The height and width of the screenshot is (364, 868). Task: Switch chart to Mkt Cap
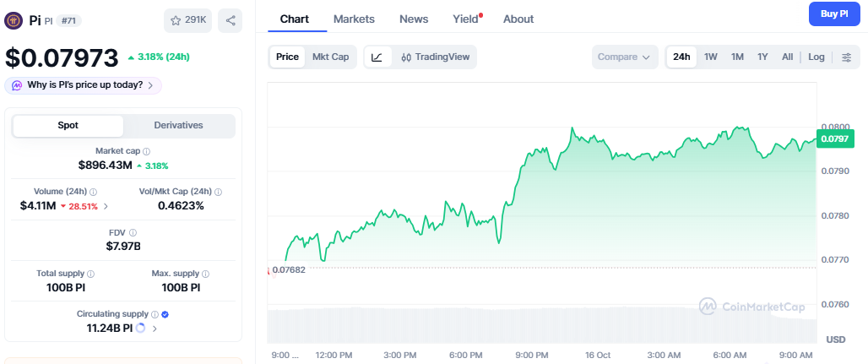330,57
